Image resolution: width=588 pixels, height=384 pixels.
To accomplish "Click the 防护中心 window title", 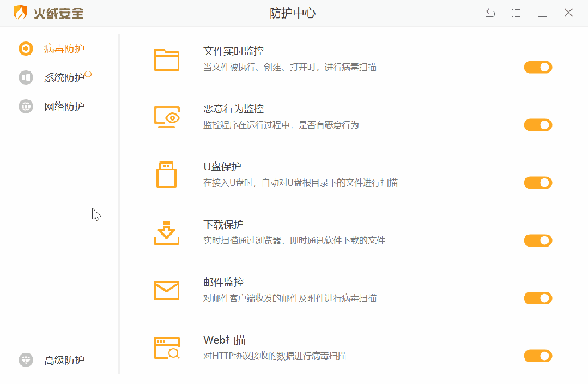I will click(293, 13).
